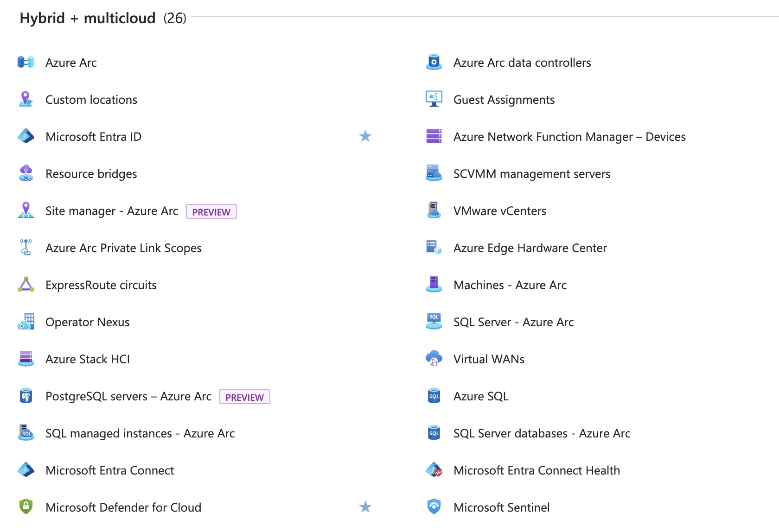Open VMware vCenters

[x=500, y=211]
